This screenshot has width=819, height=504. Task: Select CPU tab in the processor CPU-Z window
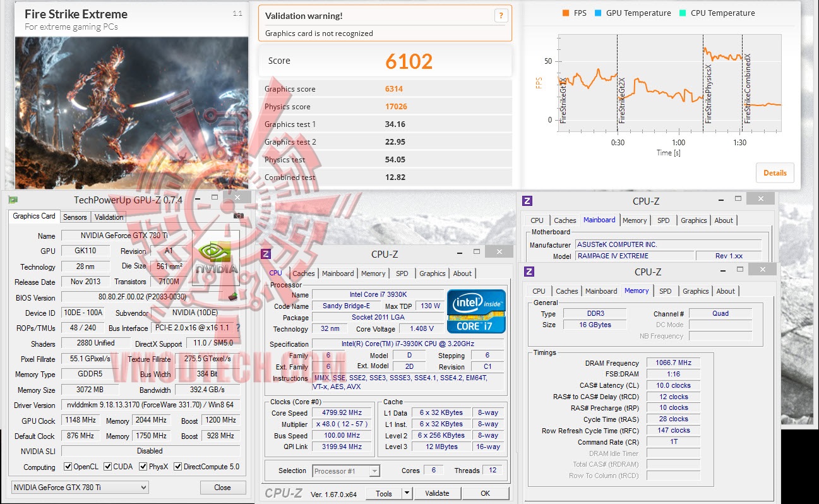(276, 273)
